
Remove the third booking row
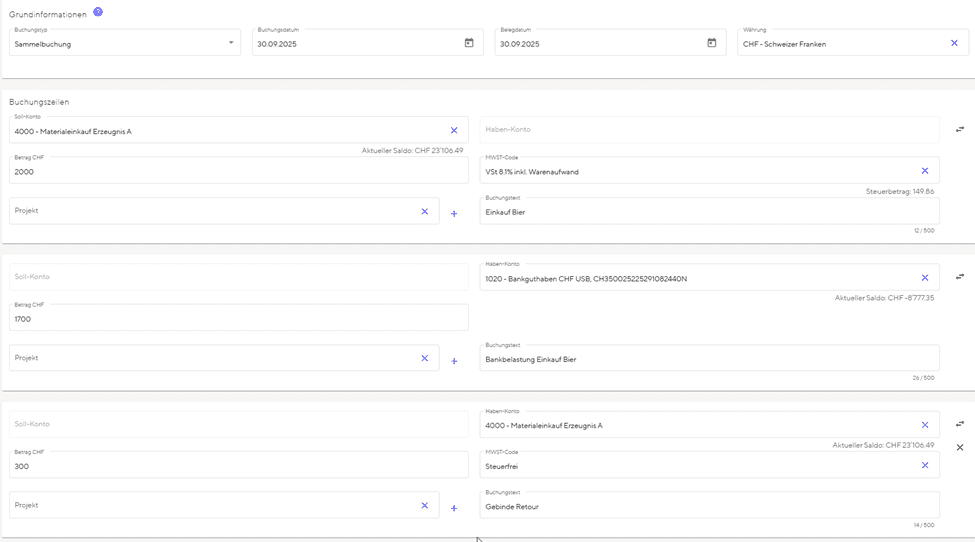pyautogui.click(x=960, y=447)
